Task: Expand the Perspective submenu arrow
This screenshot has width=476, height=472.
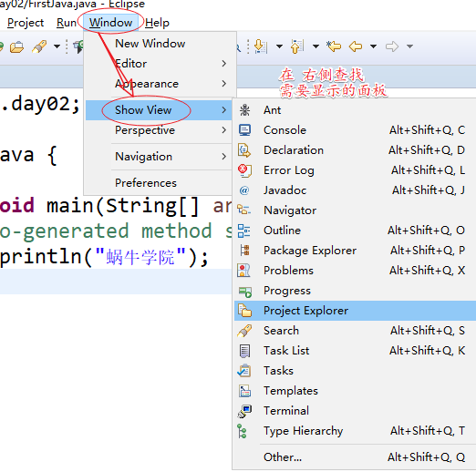Action: (x=224, y=130)
